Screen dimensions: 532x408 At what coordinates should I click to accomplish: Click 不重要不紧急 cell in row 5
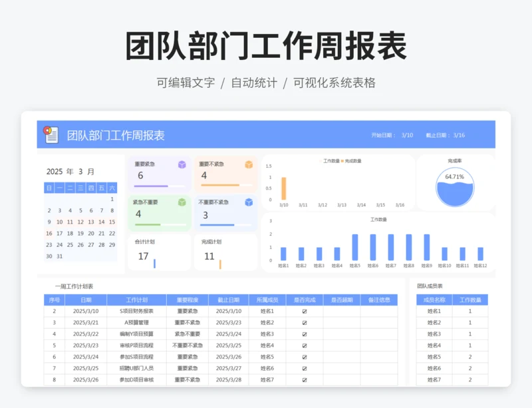188,345
